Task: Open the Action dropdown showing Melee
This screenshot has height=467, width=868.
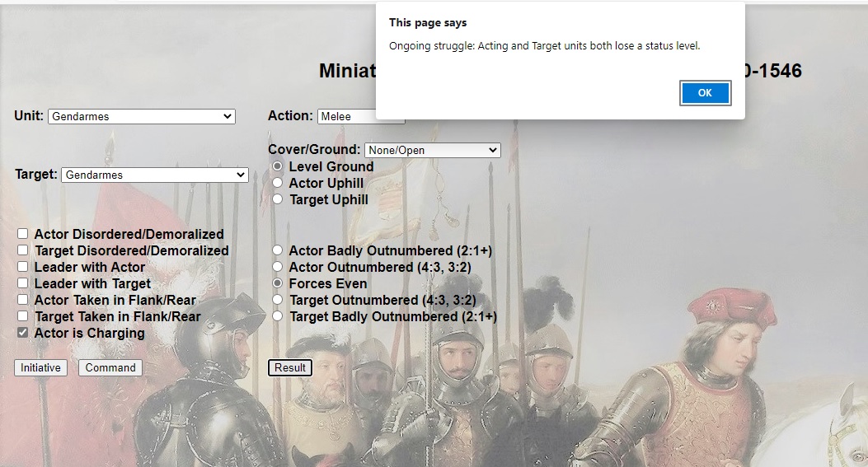Action: 360,117
